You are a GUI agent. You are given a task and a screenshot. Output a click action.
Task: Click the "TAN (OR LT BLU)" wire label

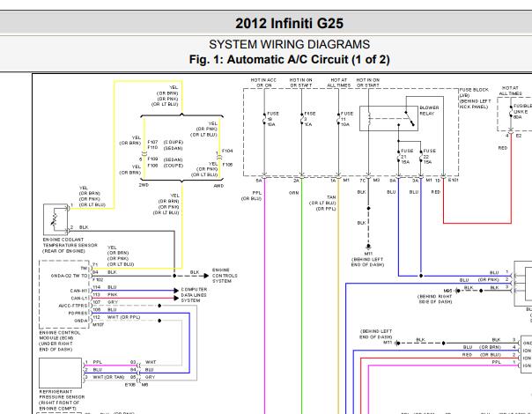click(322, 200)
